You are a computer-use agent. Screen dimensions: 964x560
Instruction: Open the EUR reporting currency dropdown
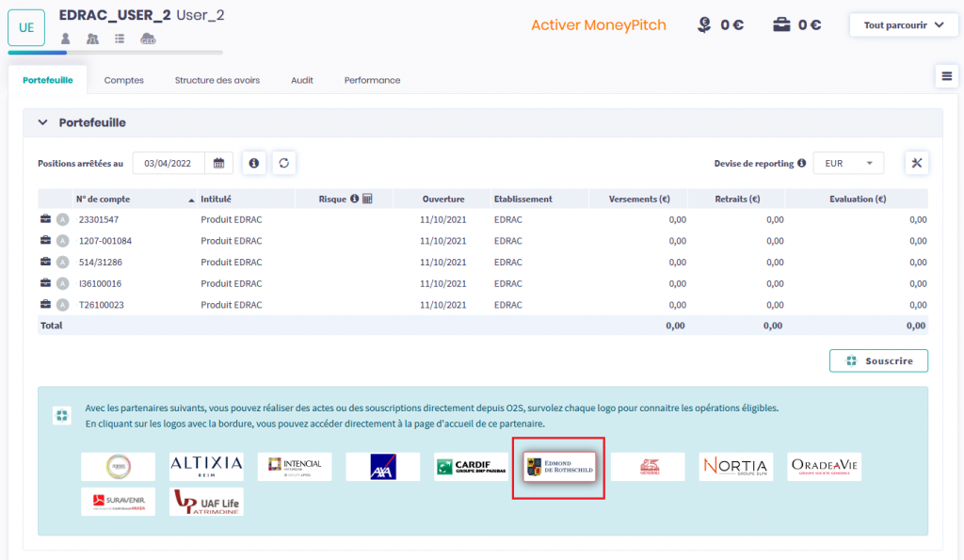click(x=847, y=163)
